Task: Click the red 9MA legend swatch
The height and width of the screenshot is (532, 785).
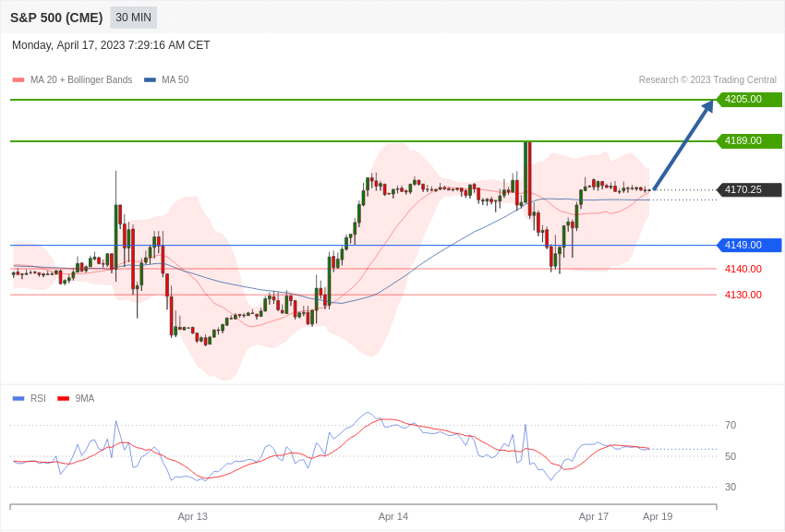Action: coord(63,399)
